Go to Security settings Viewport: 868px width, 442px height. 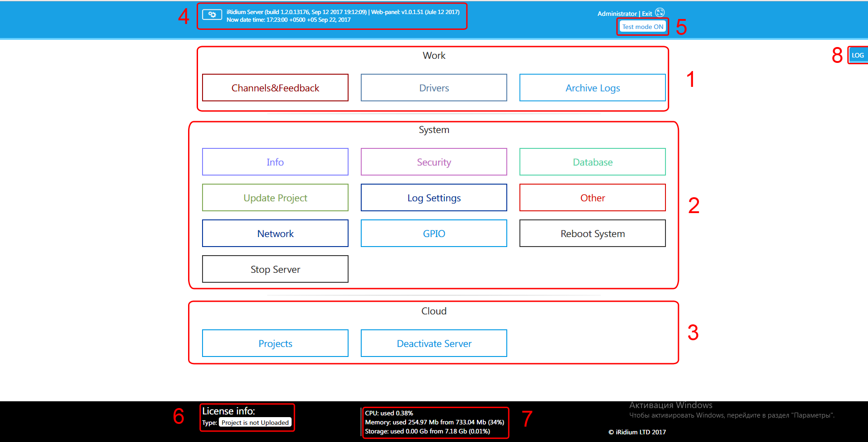[434, 162]
